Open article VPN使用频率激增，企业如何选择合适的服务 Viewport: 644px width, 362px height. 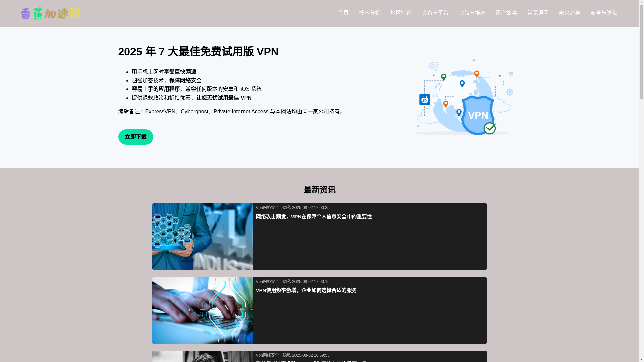pos(306,290)
